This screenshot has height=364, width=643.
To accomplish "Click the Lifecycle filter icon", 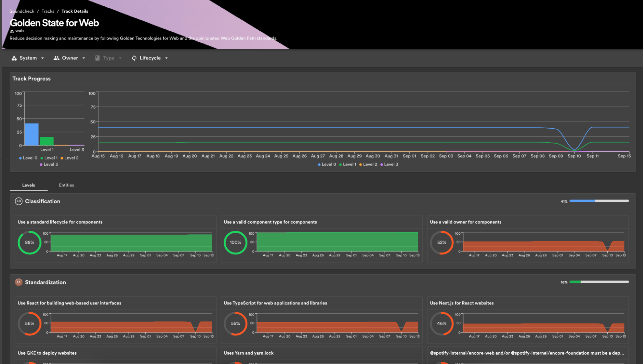I will (x=134, y=58).
